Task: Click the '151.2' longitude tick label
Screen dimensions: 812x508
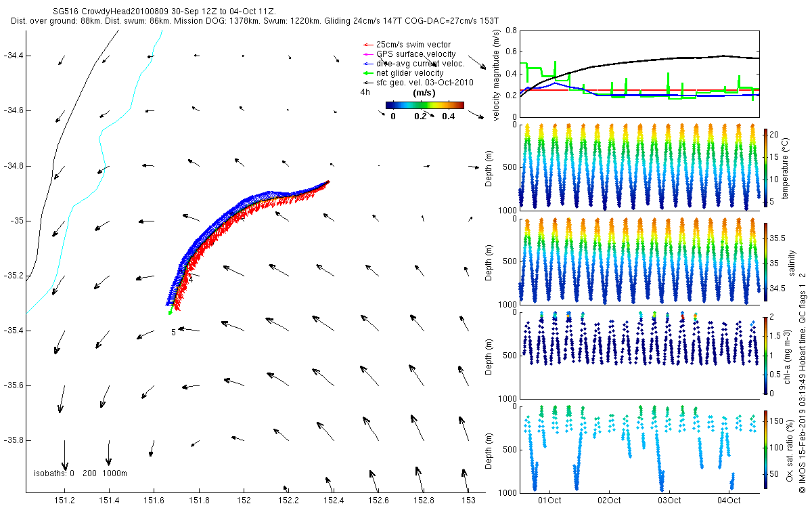Action: pos(65,501)
